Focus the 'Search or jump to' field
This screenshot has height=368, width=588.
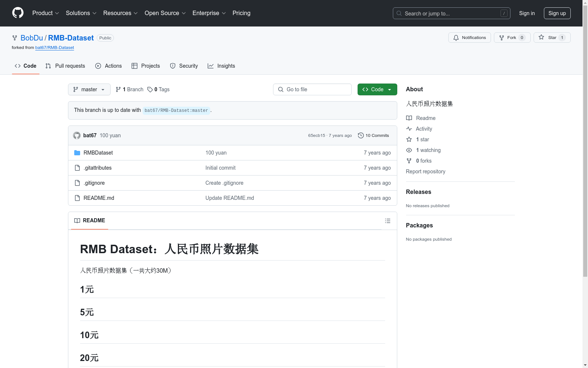pos(452,13)
